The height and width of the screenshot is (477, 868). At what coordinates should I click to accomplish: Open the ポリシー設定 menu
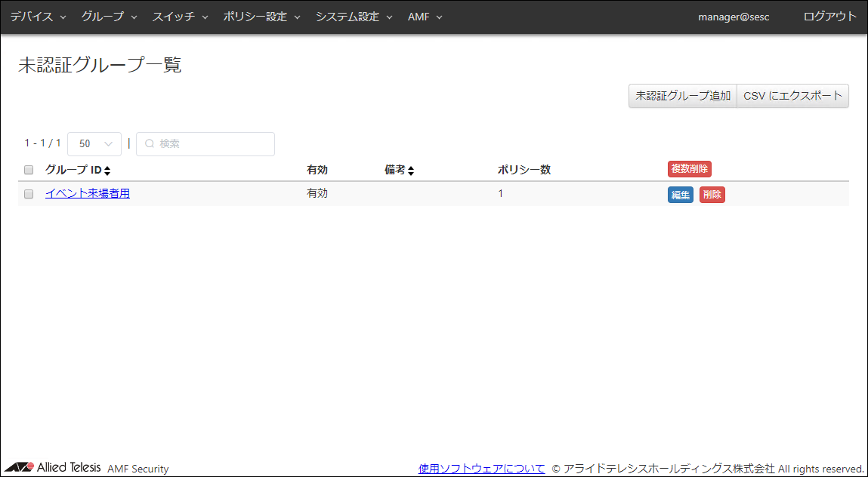pos(261,17)
